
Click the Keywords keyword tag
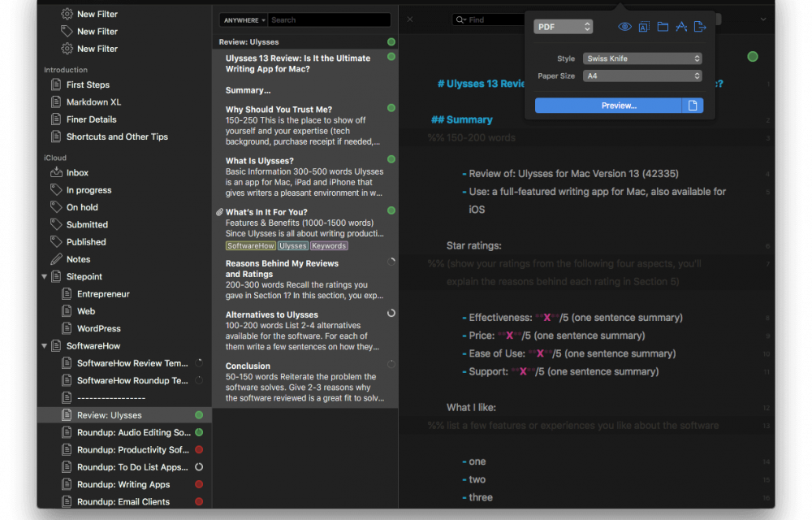pyautogui.click(x=329, y=246)
